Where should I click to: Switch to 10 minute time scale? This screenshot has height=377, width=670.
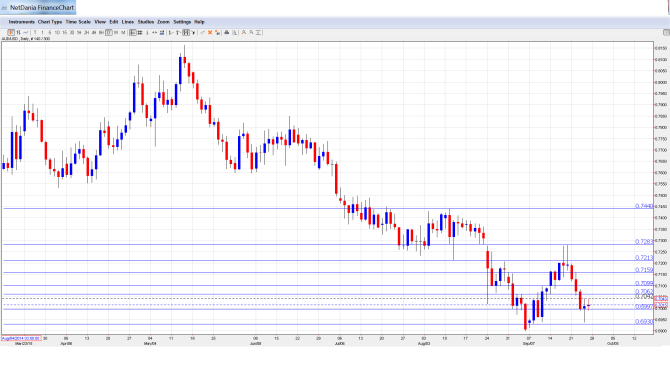point(57,32)
